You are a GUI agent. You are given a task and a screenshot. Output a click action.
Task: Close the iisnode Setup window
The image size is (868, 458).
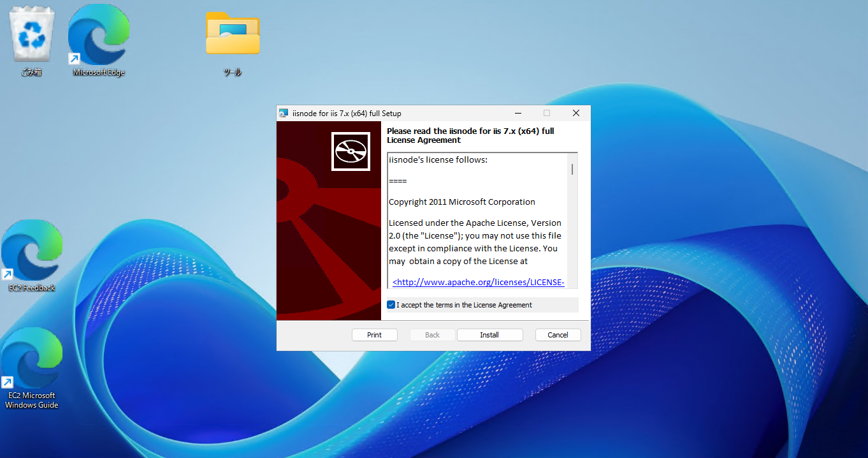coord(576,113)
